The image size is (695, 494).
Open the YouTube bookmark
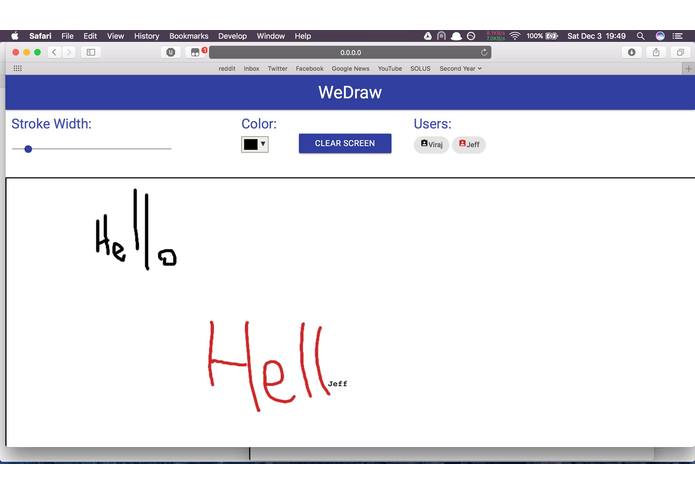tap(390, 69)
